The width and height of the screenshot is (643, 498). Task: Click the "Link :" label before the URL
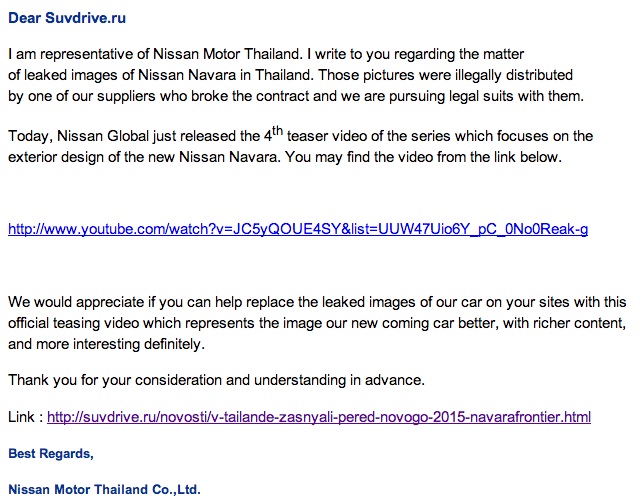pyautogui.click(x=25, y=417)
